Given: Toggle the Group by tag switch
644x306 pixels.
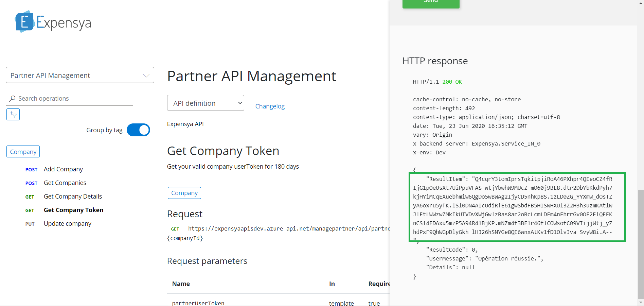Looking at the screenshot, I should coord(138,130).
